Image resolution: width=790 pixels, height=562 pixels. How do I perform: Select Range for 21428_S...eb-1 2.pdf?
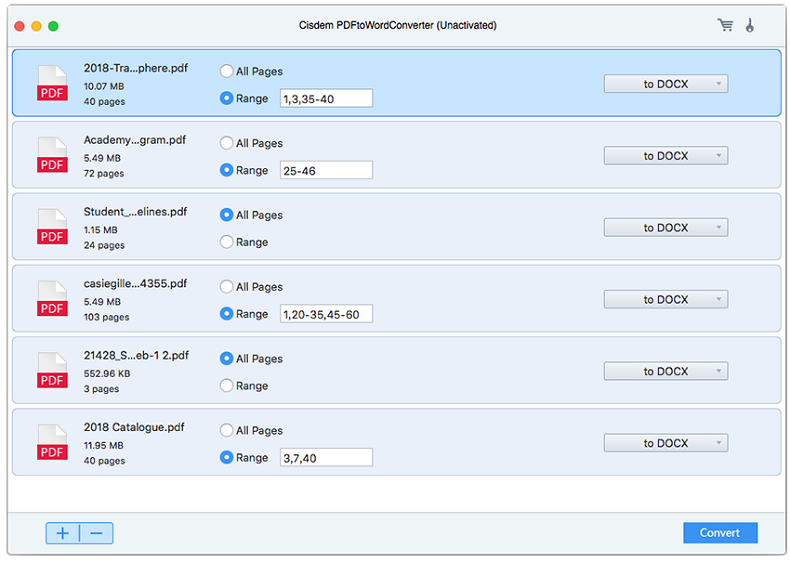227,386
